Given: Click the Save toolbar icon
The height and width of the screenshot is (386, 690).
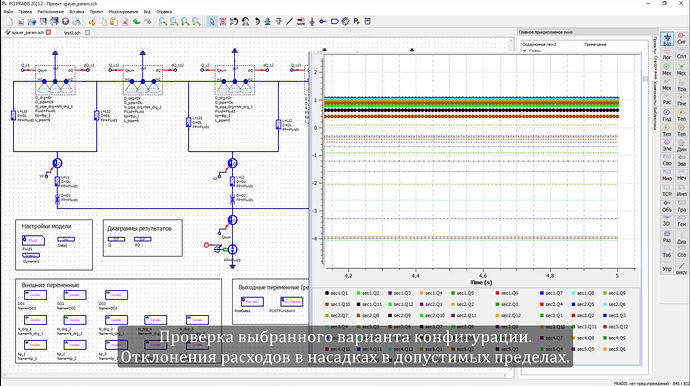Looking at the screenshot, I should coord(43,21).
